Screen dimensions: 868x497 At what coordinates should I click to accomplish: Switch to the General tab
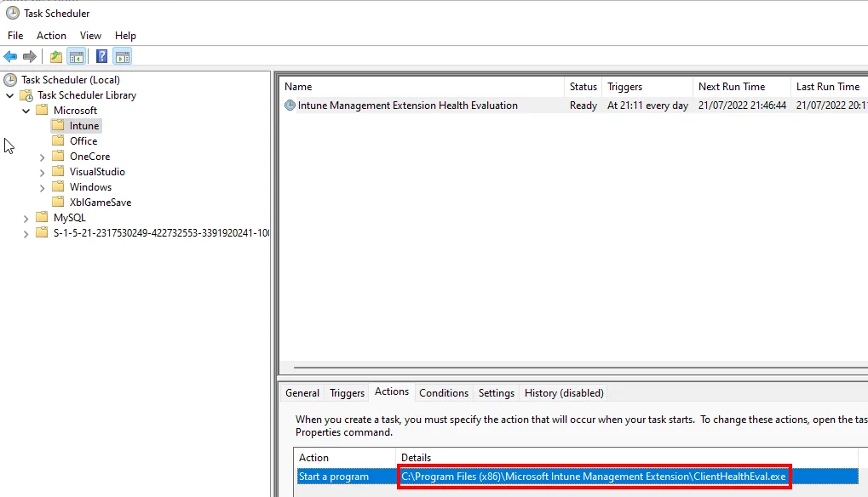click(x=302, y=393)
